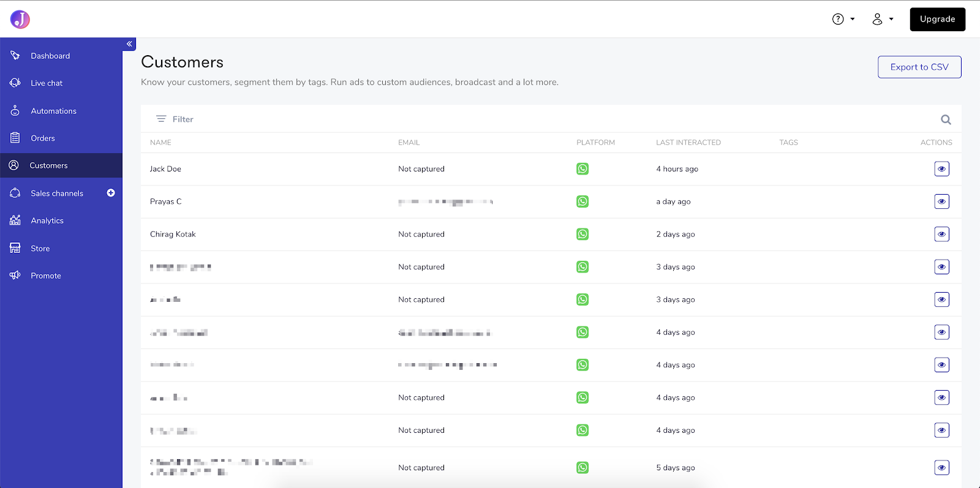View Jack Doe's customer details
Screen dimensions: 980x488
tap(941, 169)
